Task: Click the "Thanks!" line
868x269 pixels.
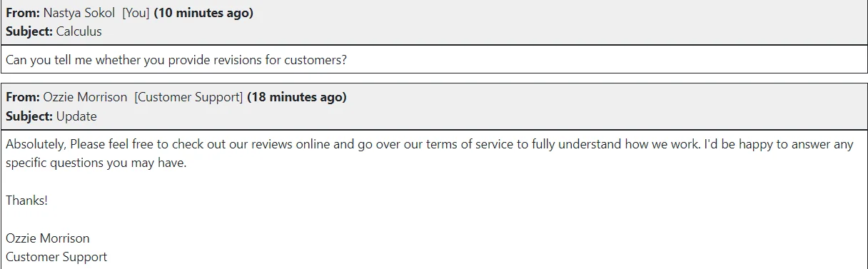Action: 26,201
